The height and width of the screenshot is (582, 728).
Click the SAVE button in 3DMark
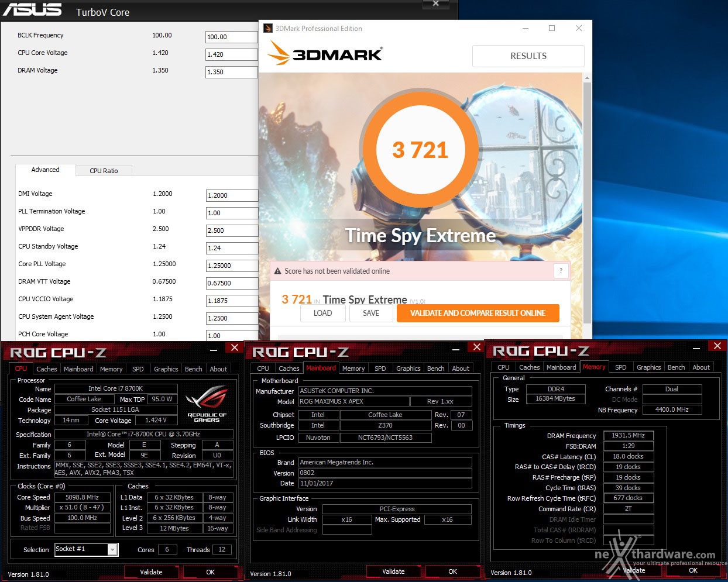click(x=371, y=313)
